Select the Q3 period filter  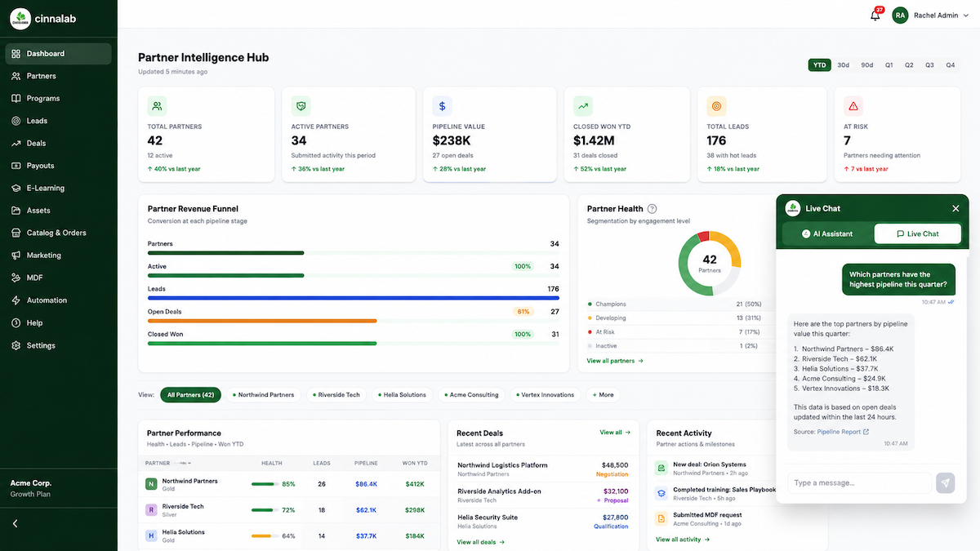click(929, 65)
